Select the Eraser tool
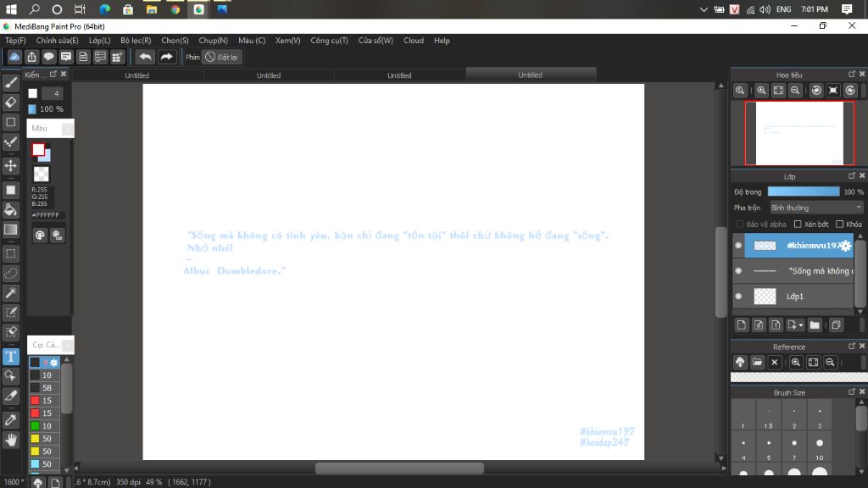Viewport: 868px width, 488px height. coord(10,103)
